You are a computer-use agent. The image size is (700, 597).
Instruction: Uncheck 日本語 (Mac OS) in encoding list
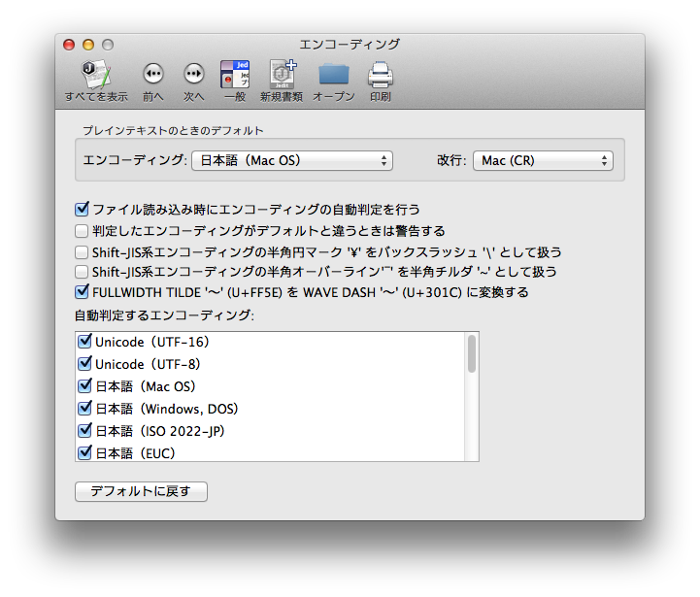click(84, 385)
